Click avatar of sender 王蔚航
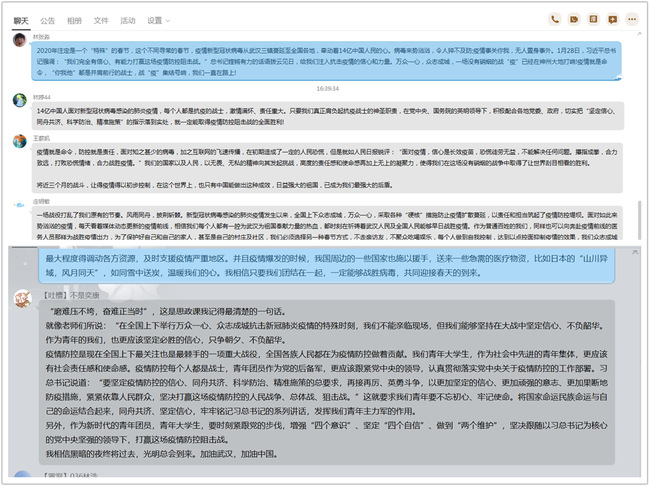649x486 pixels. click(x=20, y=139)
